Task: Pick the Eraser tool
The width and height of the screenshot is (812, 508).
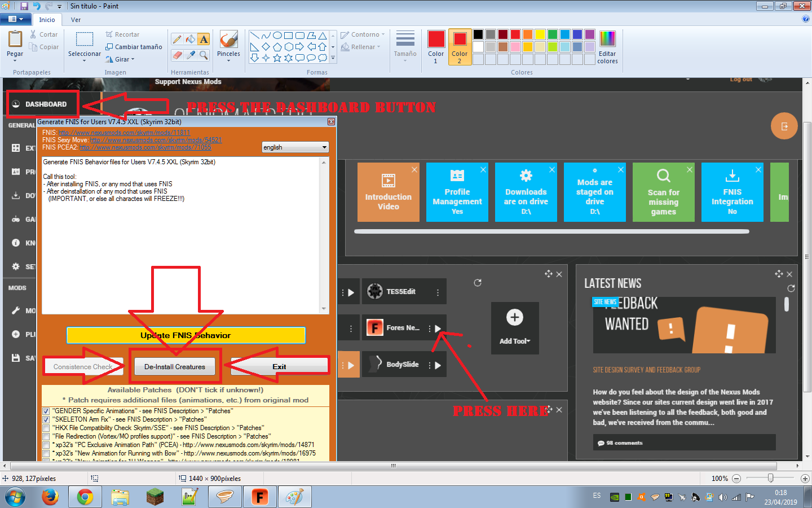Action: point(177,55)
